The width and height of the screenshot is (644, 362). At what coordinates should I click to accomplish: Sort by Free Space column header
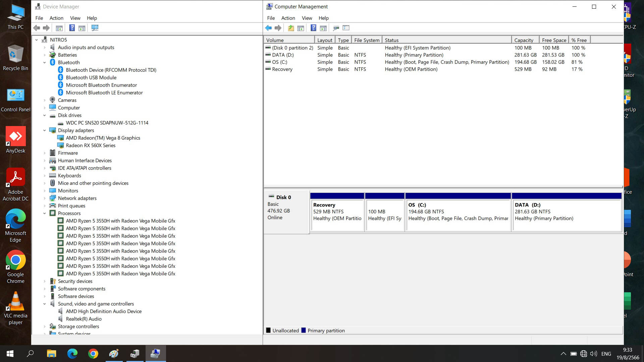click(554, 40)
